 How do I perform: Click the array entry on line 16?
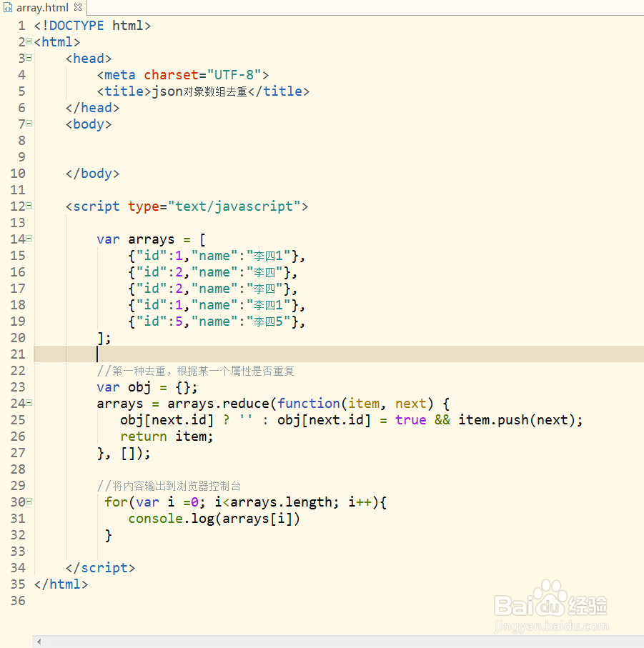pos(212,272)
